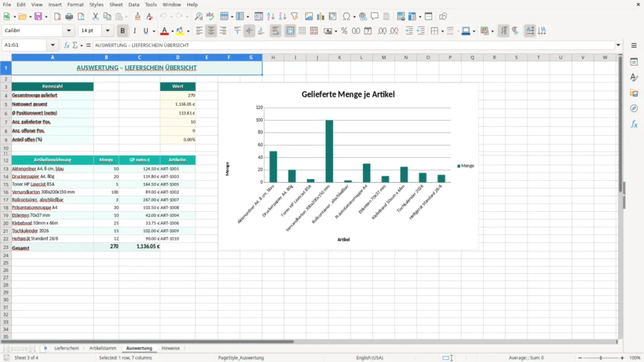
Task: Click the Save document icon
Action: [38, 16]
